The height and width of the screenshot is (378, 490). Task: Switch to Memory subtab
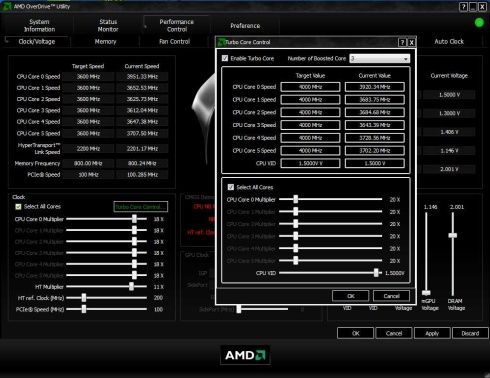point(105,42)
